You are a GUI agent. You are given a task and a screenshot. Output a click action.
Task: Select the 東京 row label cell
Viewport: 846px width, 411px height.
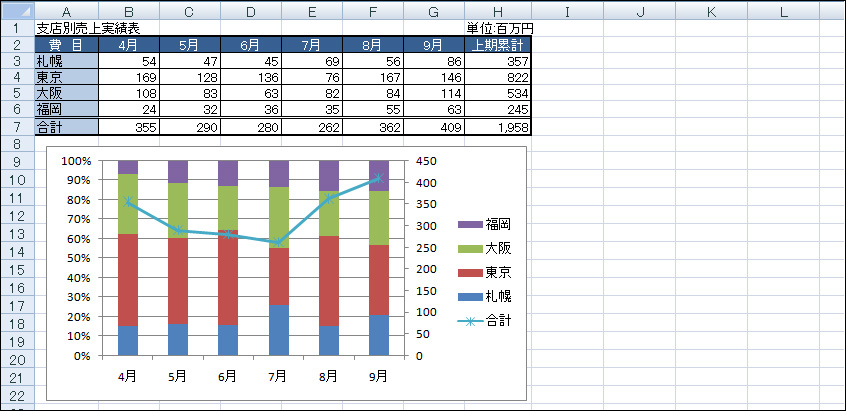tap(66, 78)
